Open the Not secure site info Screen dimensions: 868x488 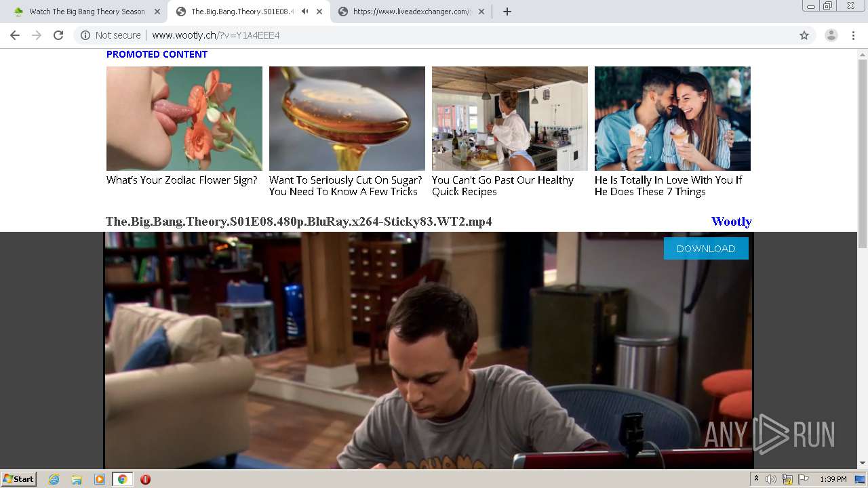pos(111,35)
